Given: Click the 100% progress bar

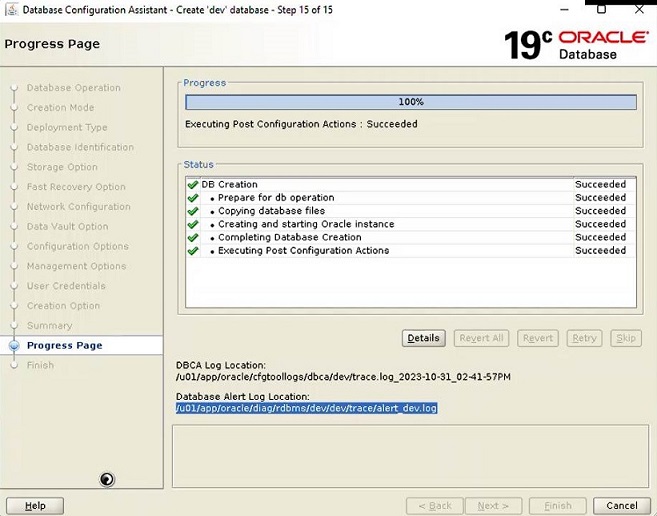Looking at the screenshot, I should [x=411, y=102].
